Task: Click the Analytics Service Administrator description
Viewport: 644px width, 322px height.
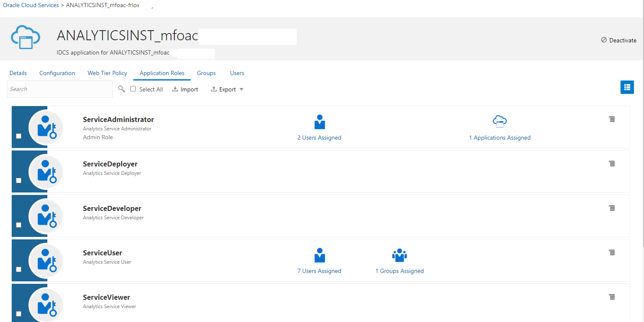Action: 117,129
